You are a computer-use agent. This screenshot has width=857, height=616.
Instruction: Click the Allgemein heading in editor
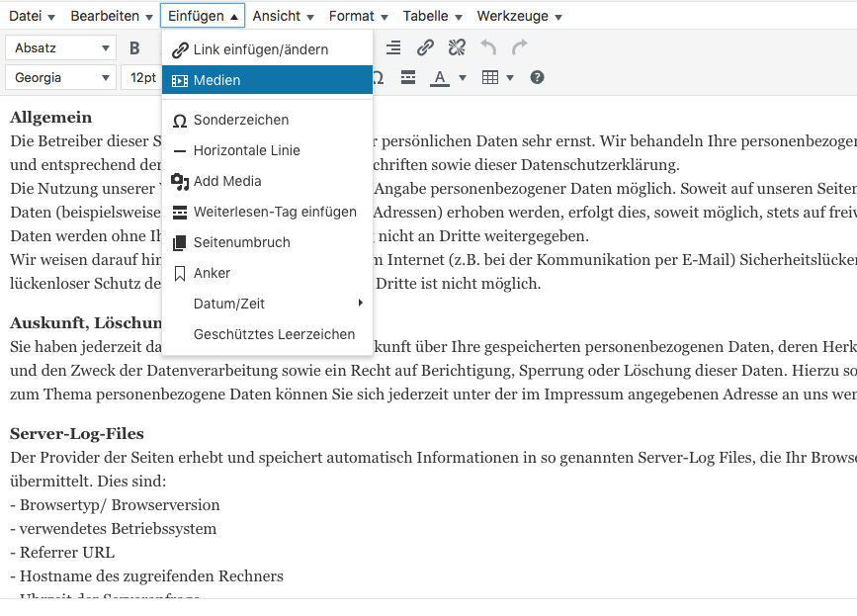pyautogui.click(x=50, y=118)
